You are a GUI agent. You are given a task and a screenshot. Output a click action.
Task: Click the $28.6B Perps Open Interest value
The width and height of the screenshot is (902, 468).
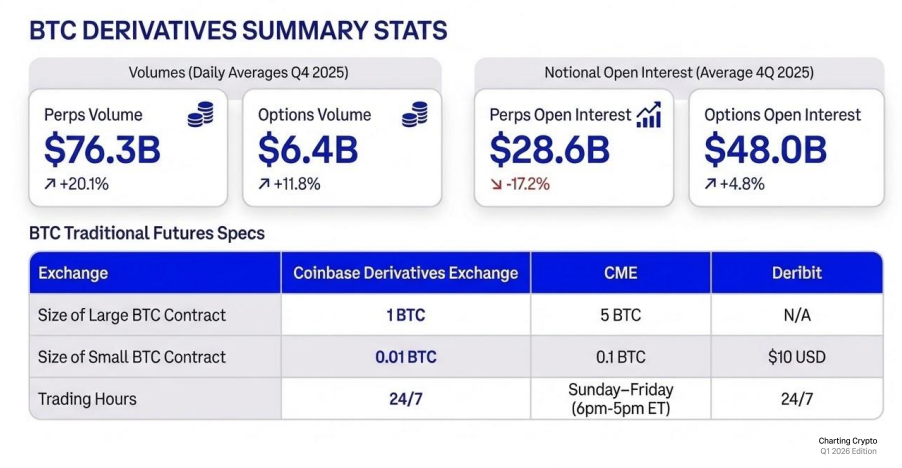(x=549, y=150)
